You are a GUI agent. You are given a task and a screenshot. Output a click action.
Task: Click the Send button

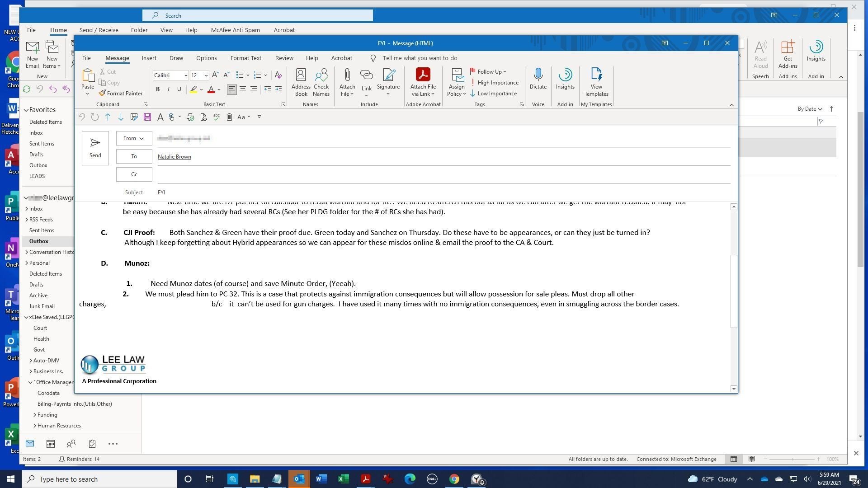(x=95, y=148)
